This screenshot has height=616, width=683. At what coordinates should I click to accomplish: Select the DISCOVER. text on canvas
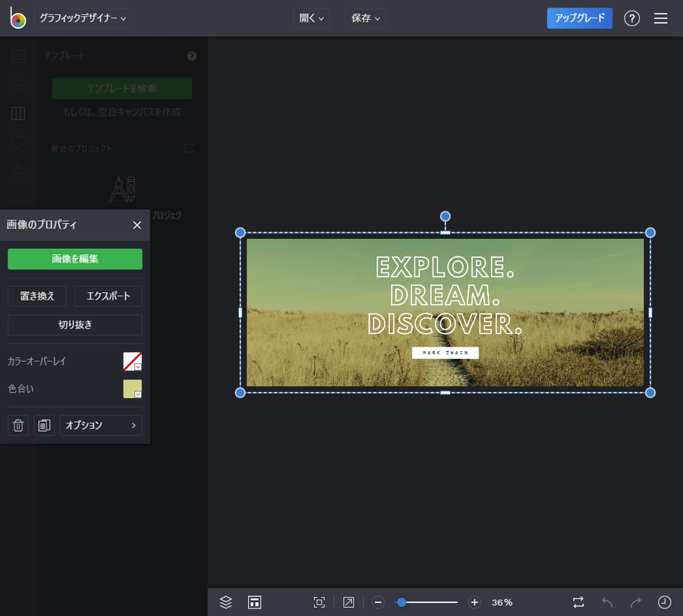pos(445,325)
